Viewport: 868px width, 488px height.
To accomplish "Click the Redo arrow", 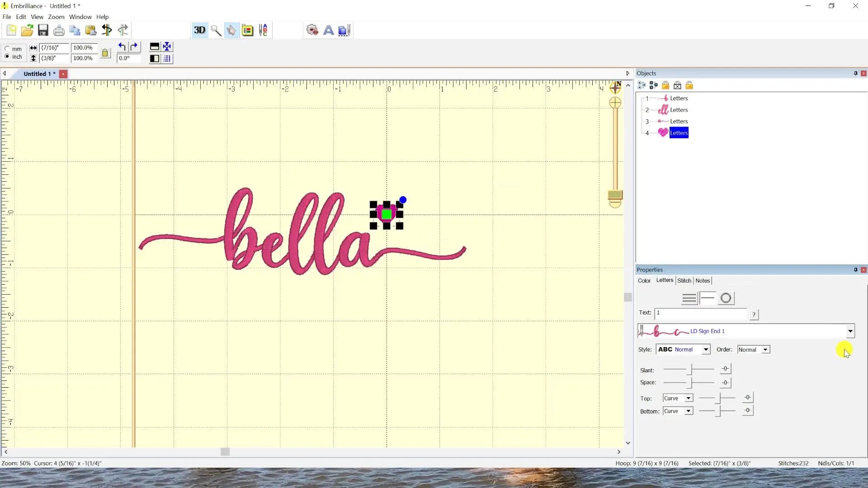I will 134,47.
